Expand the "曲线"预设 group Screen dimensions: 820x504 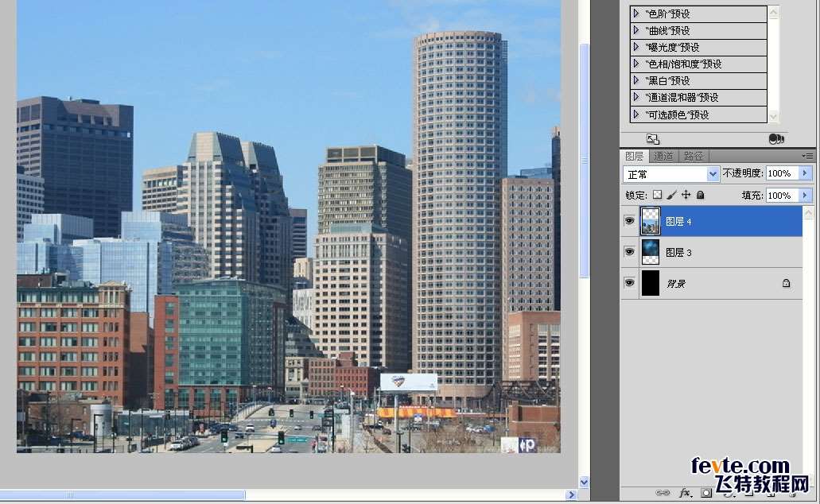point(636,30)
